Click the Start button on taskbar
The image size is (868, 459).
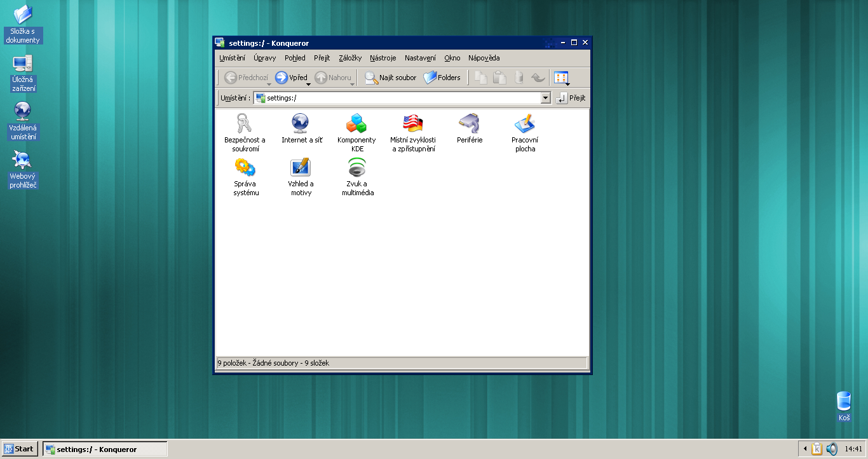[x=19, y=449]
